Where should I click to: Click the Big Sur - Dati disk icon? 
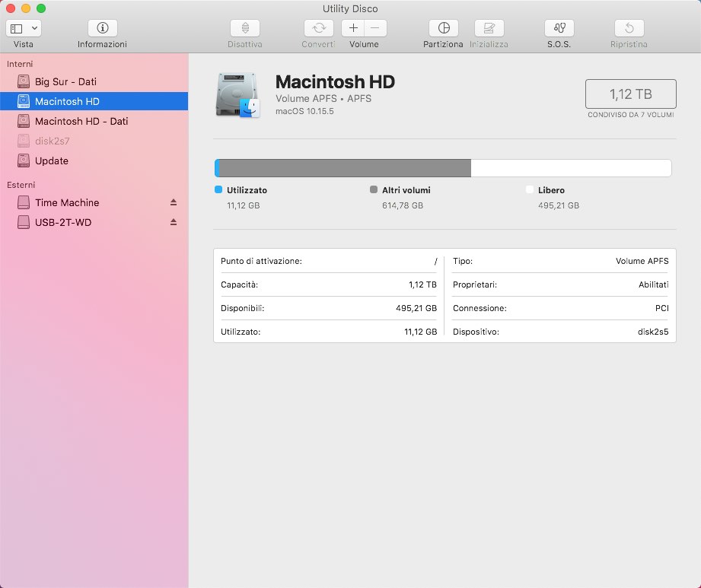(x=24, y=81)
